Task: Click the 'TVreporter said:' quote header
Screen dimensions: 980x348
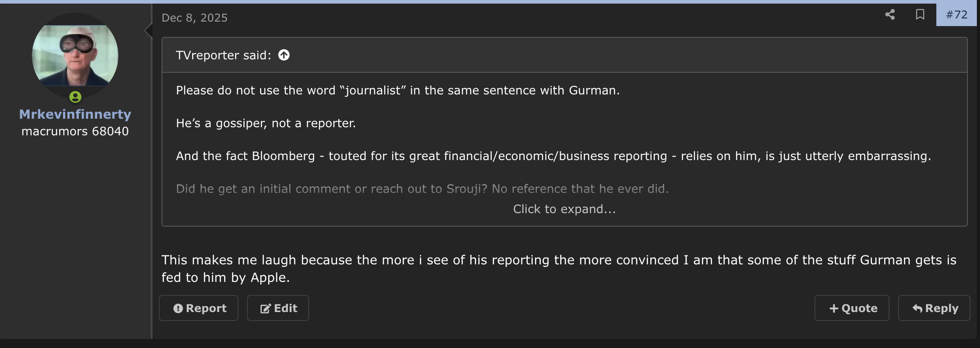Action: (x=224, y=55)
